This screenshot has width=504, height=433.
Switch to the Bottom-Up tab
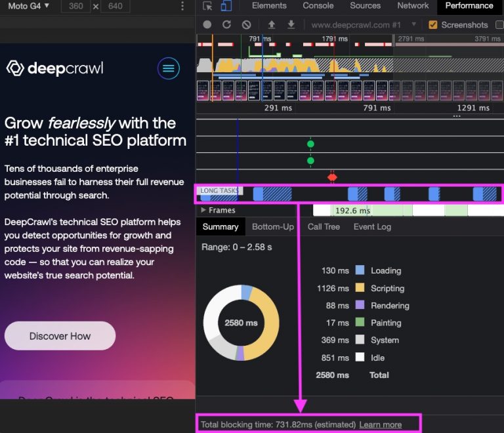pyautogui.click(x=273, y=227)
